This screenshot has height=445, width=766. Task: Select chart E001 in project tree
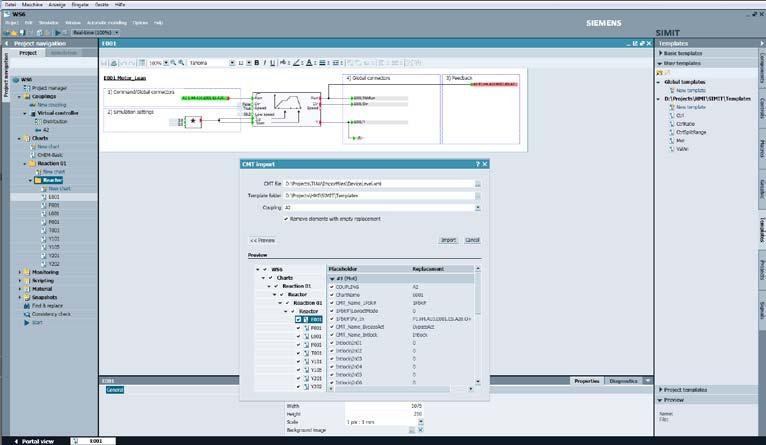[x=54, y=197]
